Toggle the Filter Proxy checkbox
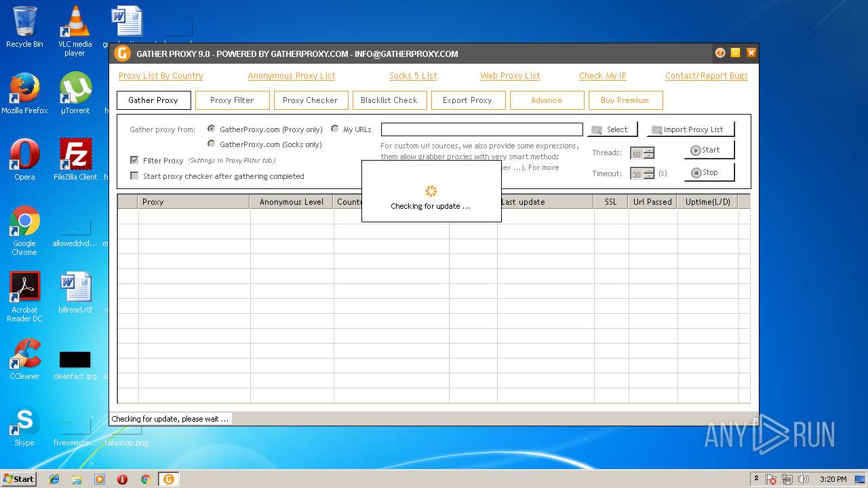This screenshot has width=868, height=488. pos(134,161)
